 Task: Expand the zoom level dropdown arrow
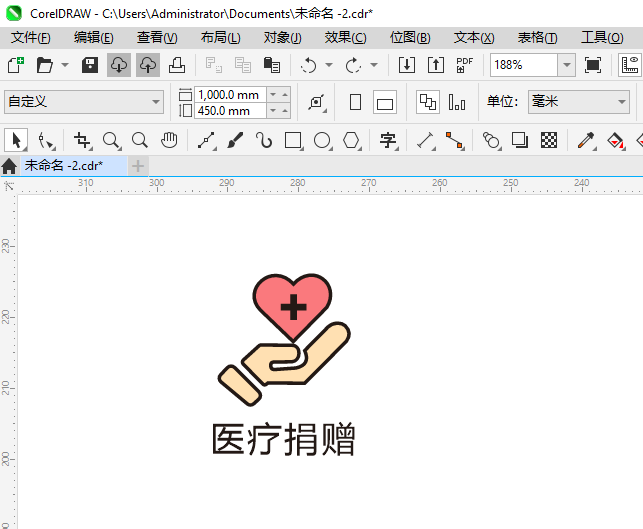pos(567,65)
